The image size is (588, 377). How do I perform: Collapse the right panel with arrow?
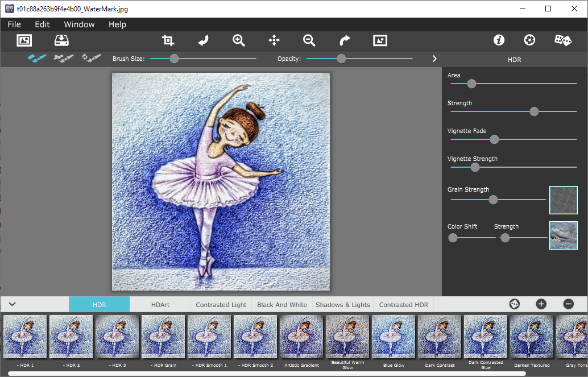pos(434,59)
